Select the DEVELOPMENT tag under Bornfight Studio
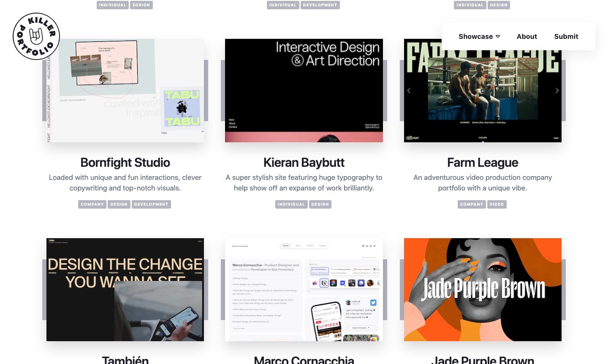The image size is (608, 364). point(151,204)
